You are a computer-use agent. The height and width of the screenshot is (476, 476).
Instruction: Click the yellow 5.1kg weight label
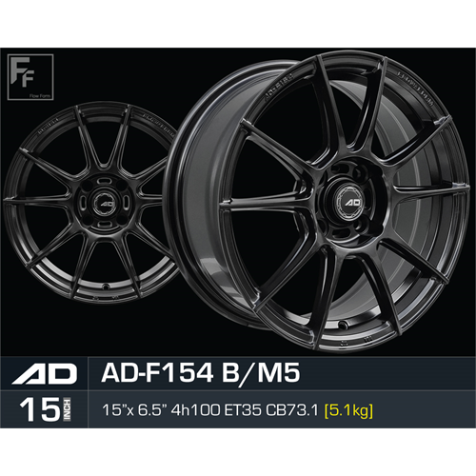pos(348,410)
